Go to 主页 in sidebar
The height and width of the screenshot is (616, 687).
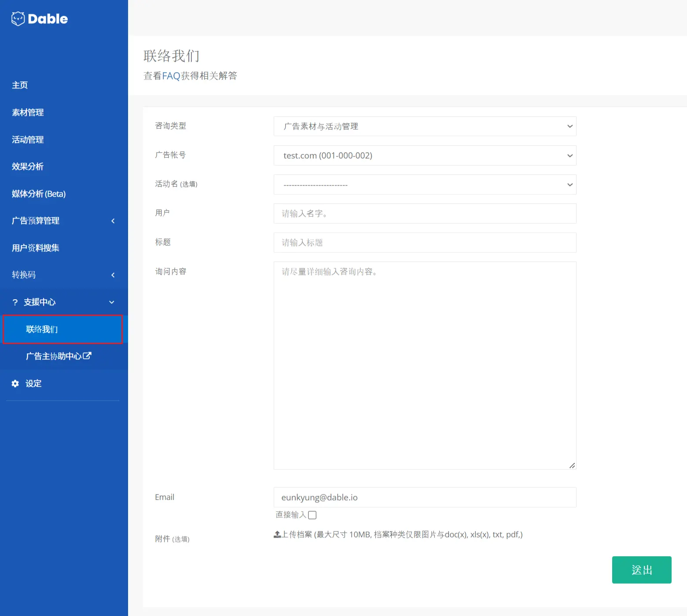click(20, 85)
